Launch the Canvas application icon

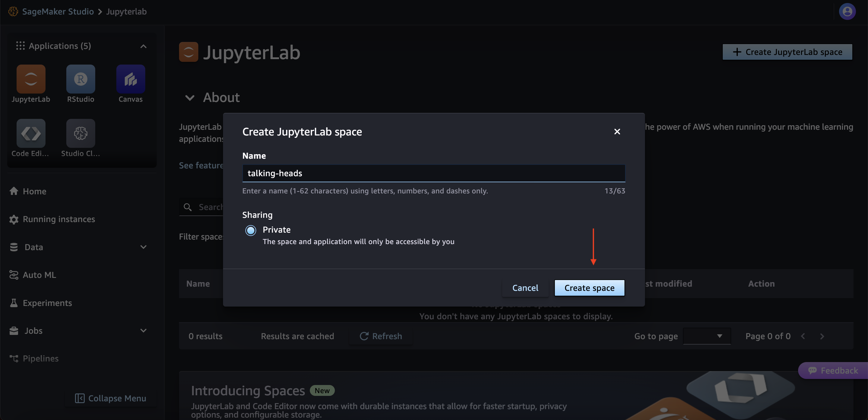(x=131, y=79)
